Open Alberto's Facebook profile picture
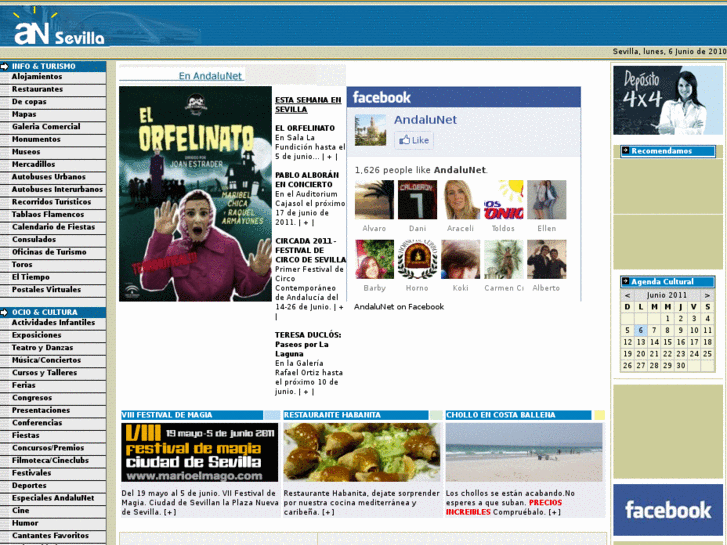The image size is (727, 545). [547, 259]
